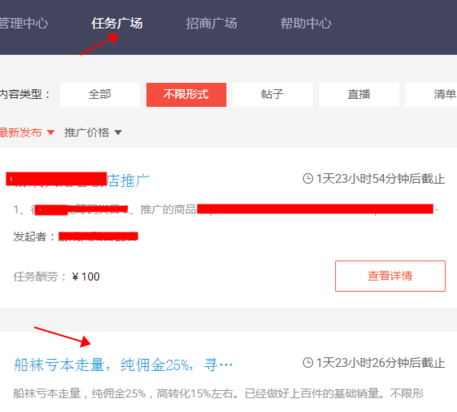Click the 任务酬劳 ¥100 amount
The height and width of the screenshot is (412, 457).
tap(86, 277)
